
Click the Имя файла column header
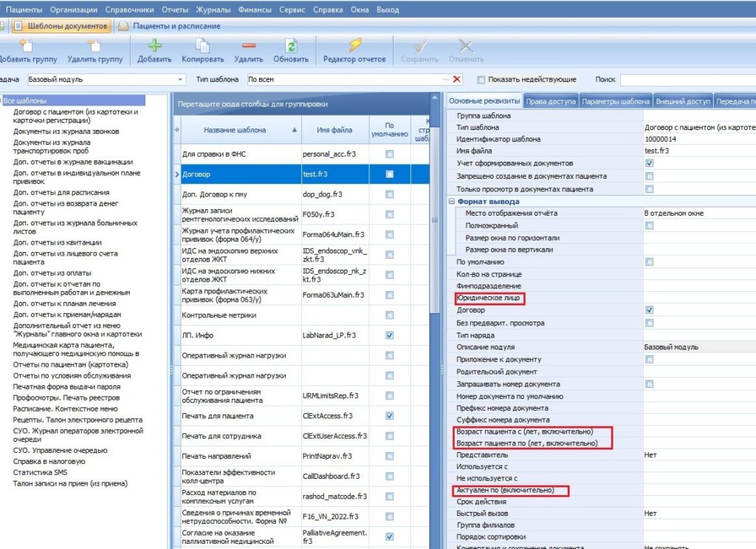point(334,130)
